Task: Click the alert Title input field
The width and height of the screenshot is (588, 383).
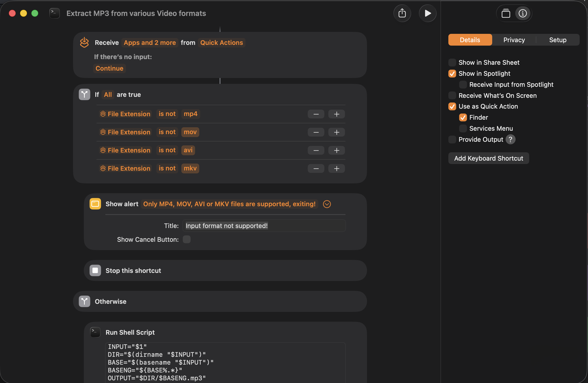Action: coord(264,226)
